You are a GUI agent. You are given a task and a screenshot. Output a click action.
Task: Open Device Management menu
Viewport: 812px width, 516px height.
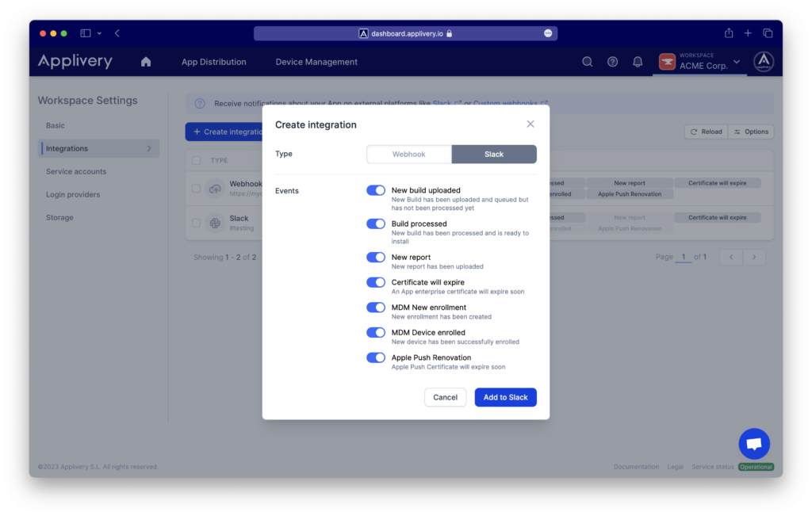point(316,62)
